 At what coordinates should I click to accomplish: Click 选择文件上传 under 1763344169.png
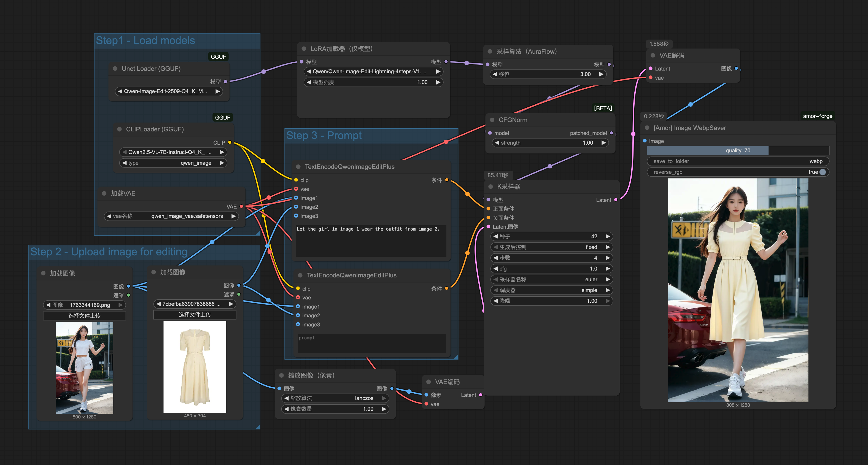(x=84, y=315)
